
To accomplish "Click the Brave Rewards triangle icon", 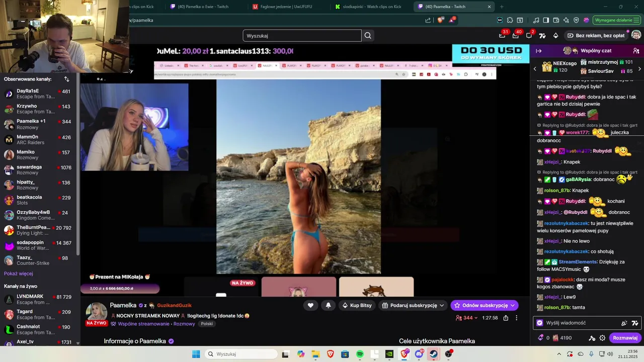I will [452, 20].
